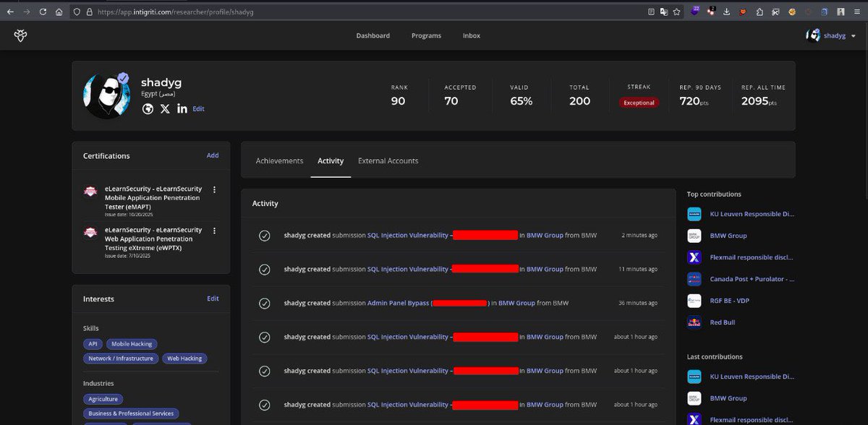The image size is (868, 425).
Task: Toggle reader view icon in address bar
Action: (651, 12)
